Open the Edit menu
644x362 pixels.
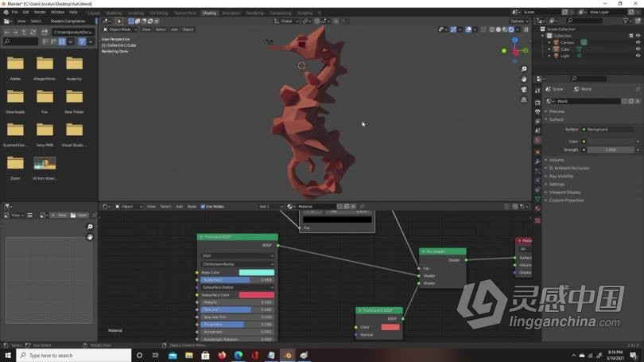pos(26,12)
